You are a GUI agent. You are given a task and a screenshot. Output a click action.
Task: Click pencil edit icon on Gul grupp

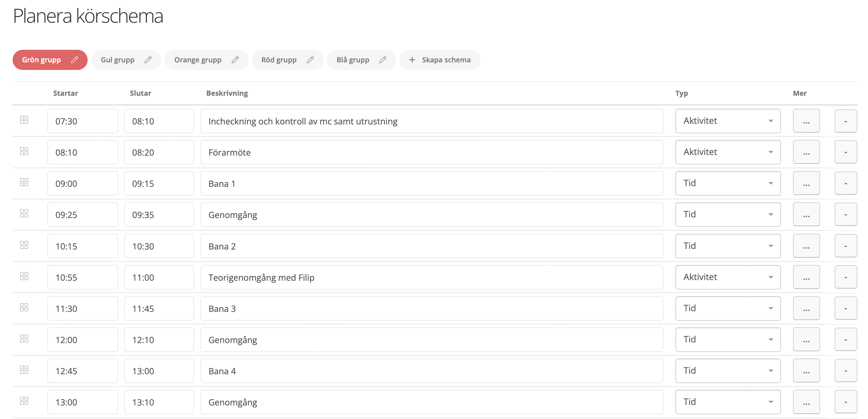point(148,60)
